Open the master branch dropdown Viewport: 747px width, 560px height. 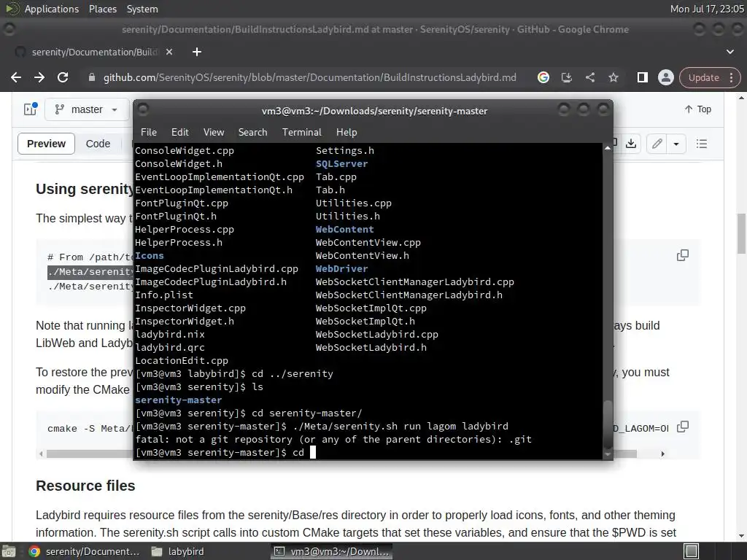[87, 109]
